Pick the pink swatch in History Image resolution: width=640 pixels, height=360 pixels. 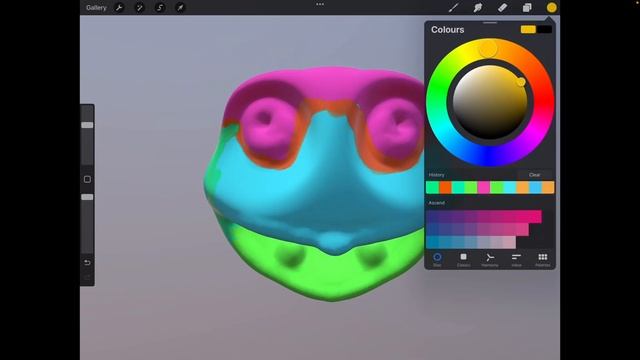484,187
